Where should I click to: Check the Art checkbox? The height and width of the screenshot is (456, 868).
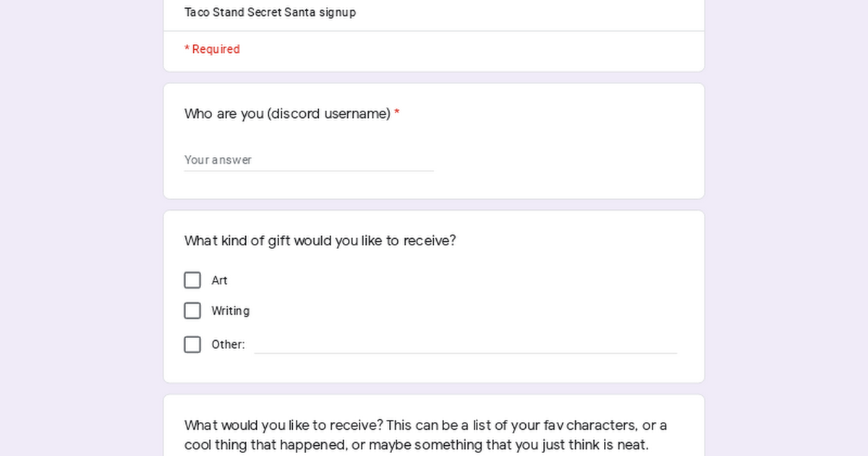pos(192,280)
